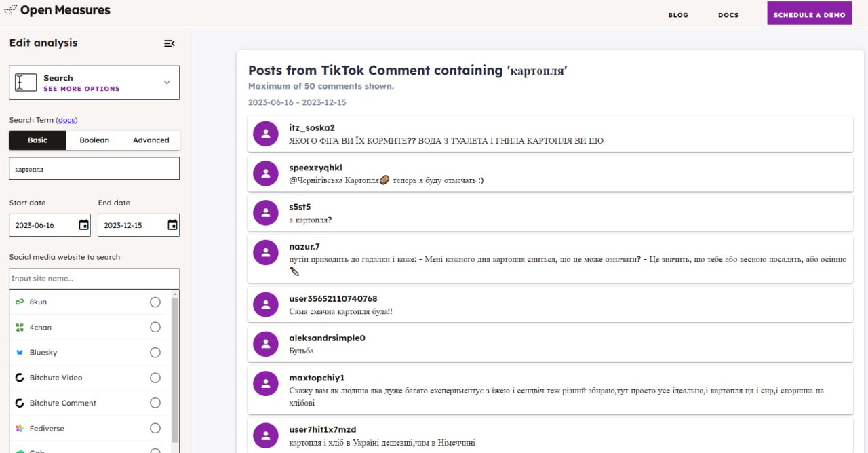Open the DOCS menu item
Screen dimensions: 868x453
[x=728, y=15]
